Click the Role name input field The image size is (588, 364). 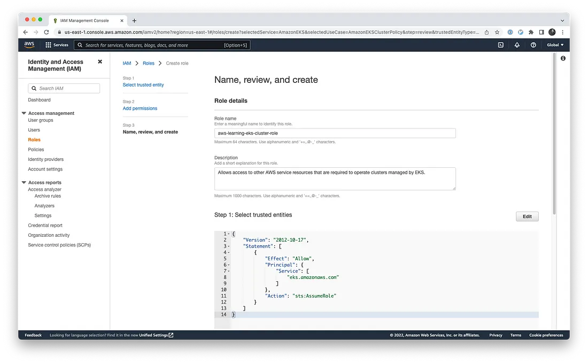(x=335, y=133)
